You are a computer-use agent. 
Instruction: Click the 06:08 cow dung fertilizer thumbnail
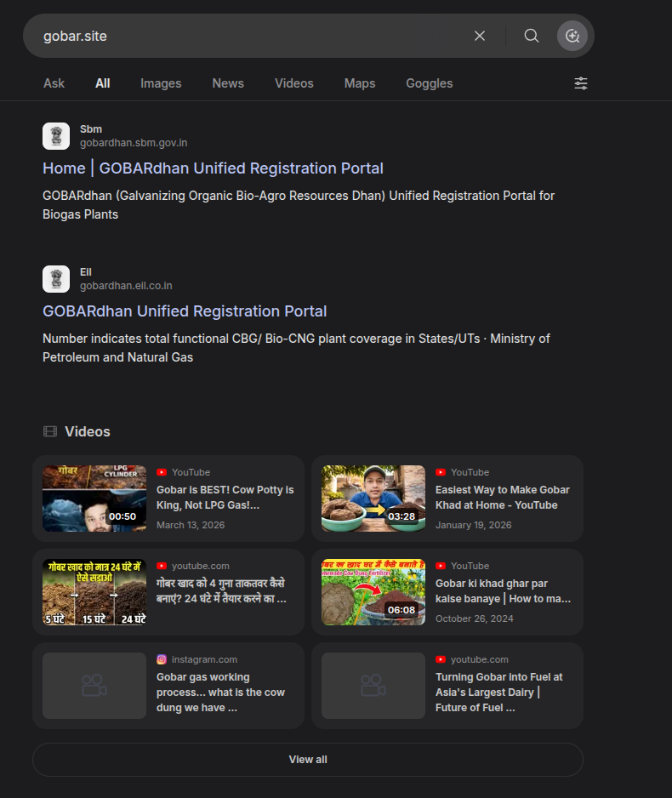click(x=373, y=592)
